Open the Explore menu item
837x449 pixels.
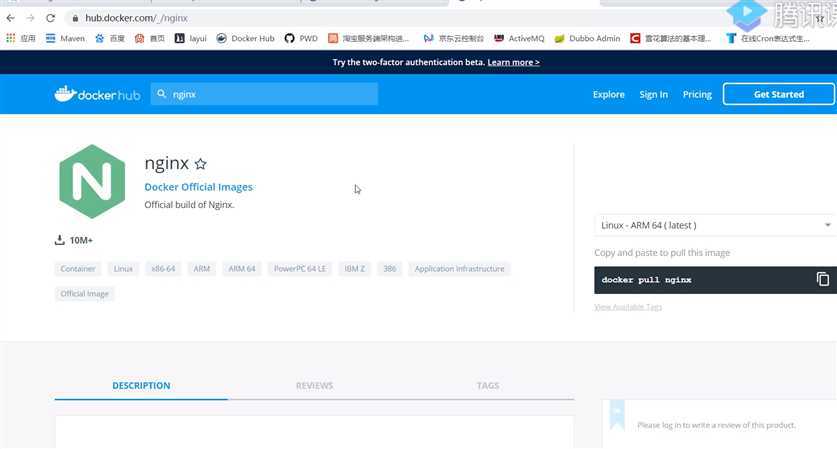(x=609, y=94)
